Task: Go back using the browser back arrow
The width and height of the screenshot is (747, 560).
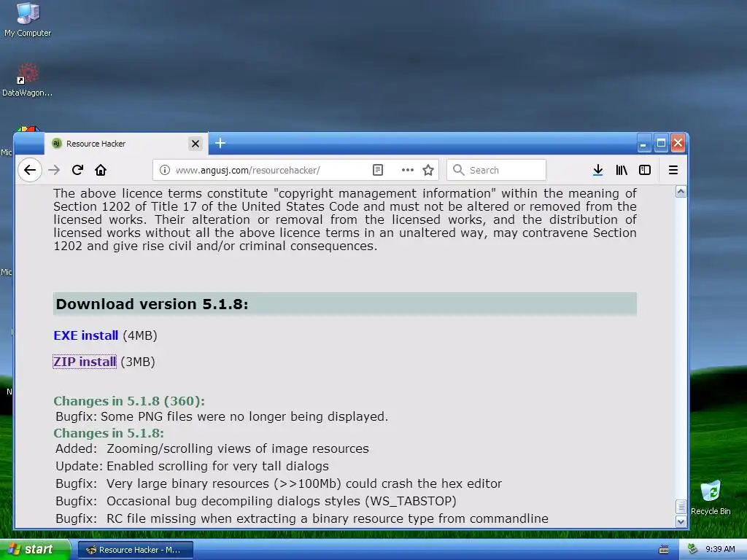Action: [30, 170]
